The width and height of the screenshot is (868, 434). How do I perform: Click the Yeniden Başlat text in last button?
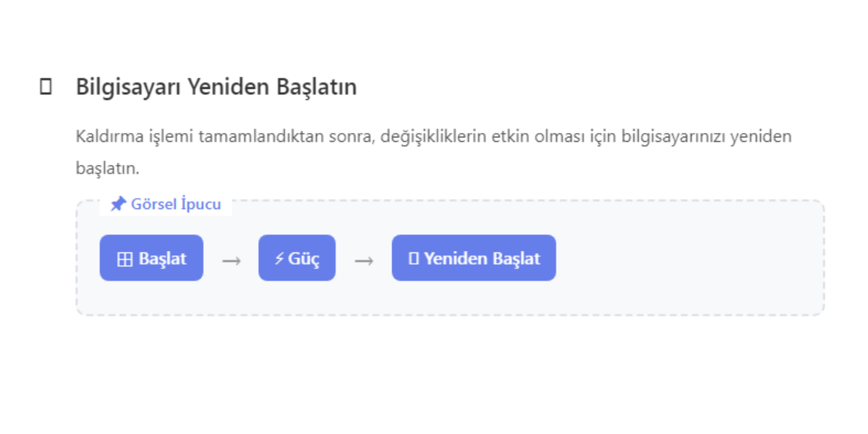pos(482,258)
